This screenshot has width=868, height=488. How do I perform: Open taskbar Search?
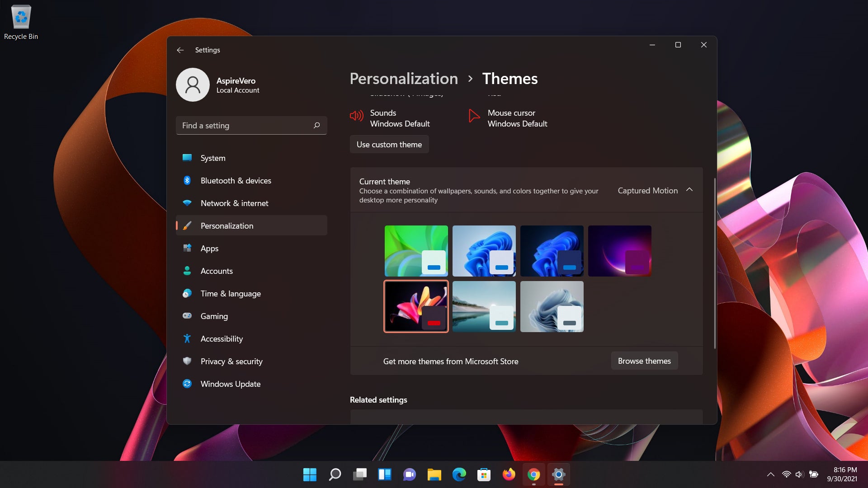coord(335,474)
